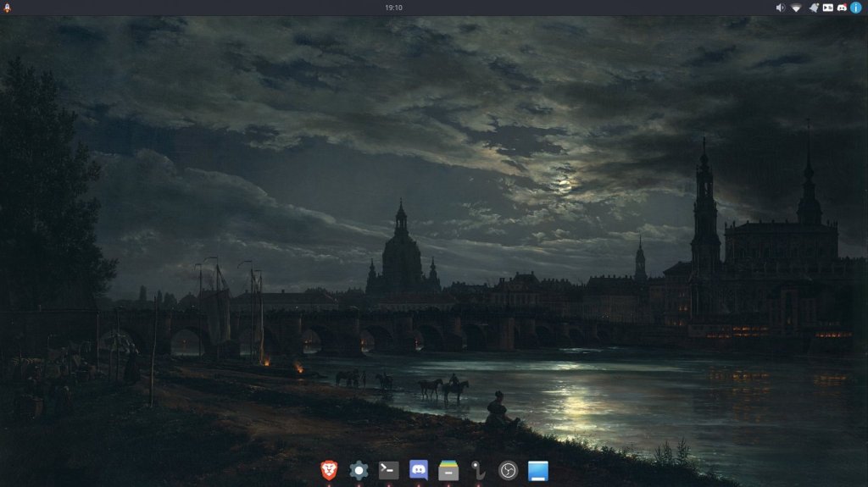Click the blue show-desktop icon in dock
This screenshot has width=868, height=487.
tap(538, 470)
